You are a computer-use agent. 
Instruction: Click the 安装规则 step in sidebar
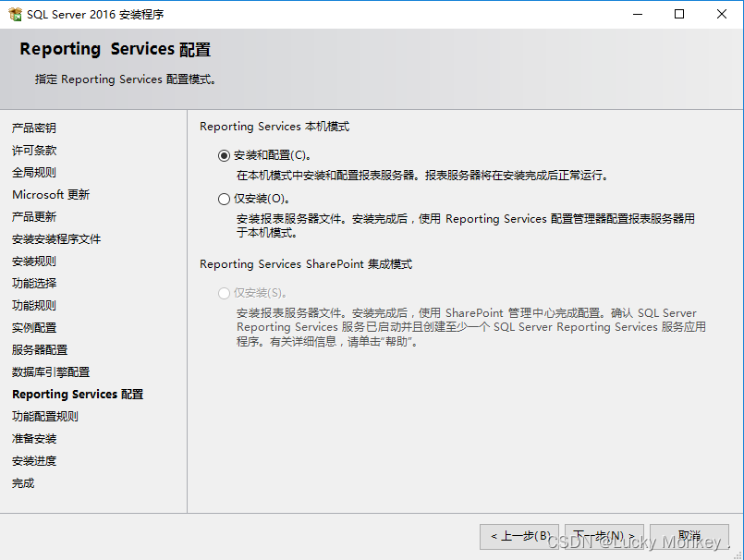pyautogui.click(x=34, y=261)
